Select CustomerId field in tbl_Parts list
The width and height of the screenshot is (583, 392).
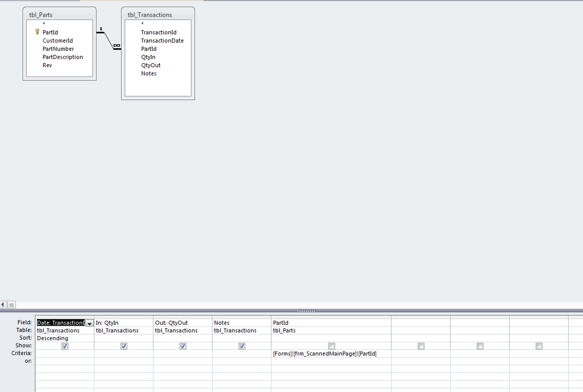(x=58, y=41)
